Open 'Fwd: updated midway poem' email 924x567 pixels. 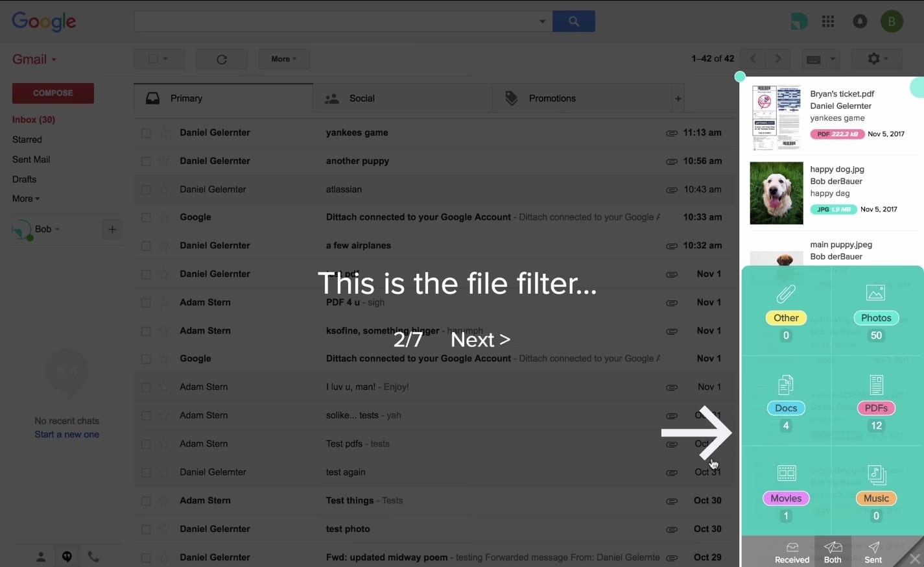pos(436,557)
